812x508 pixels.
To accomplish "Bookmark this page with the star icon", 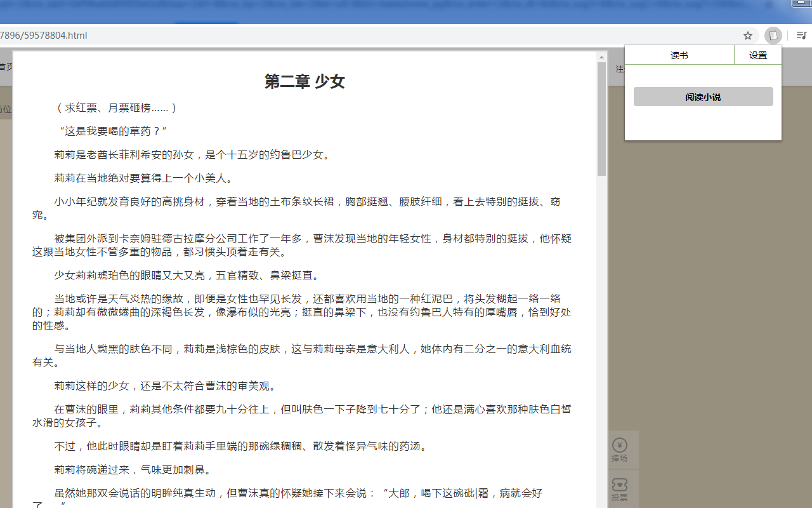I will click(x=747, y=36).
